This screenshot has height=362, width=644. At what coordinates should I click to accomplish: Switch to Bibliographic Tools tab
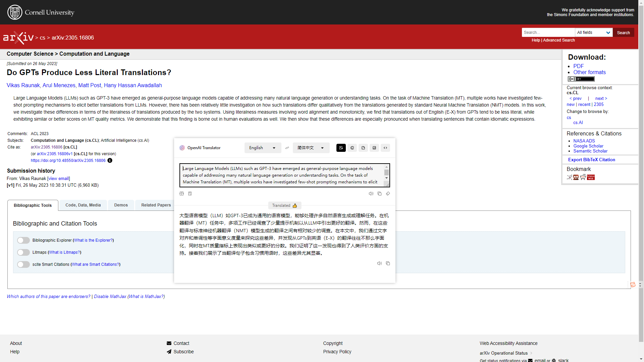(x=33, y=205)
